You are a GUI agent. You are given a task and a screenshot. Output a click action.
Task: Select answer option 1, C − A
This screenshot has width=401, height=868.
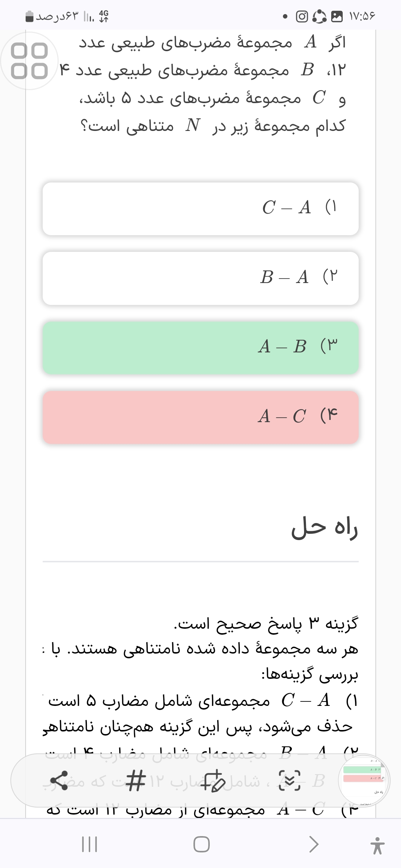(200, 208)
